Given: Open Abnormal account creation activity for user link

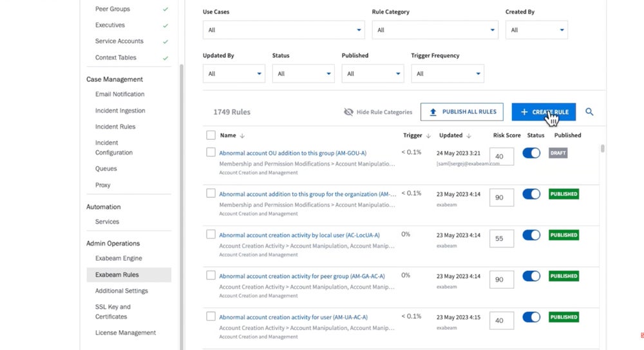Looking at the screenshot, I should tap(293, 317).
